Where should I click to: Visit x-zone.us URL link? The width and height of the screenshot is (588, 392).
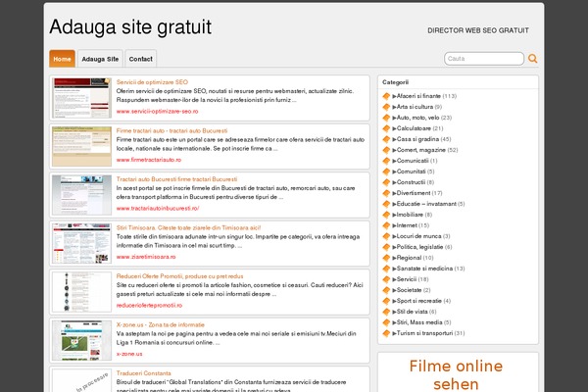pos(129,354)
